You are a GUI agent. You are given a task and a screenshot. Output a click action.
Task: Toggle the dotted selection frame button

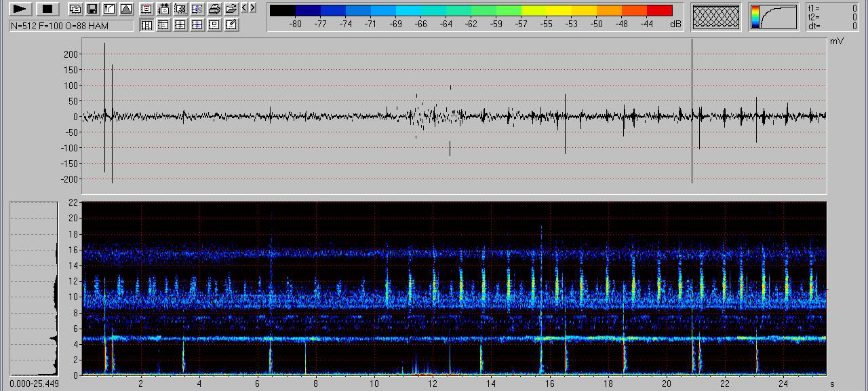pyautogui.click(x=180, y=9)
